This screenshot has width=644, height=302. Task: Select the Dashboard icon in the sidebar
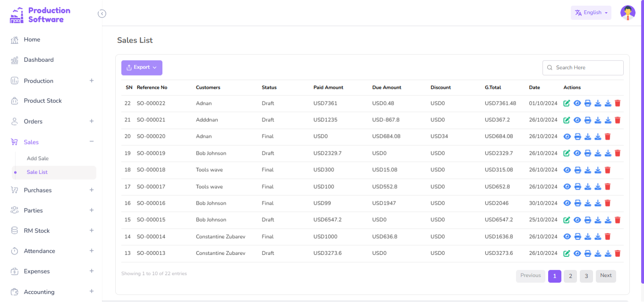(14, 59)
